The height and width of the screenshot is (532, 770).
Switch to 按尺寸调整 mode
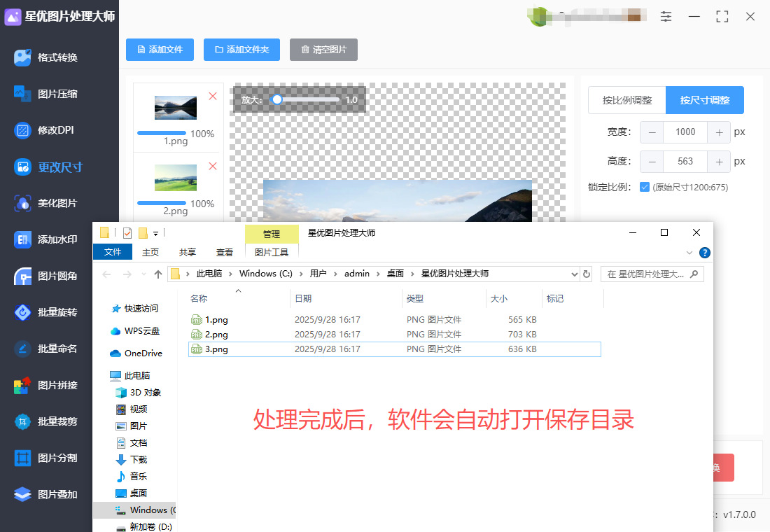click(705, 100)
